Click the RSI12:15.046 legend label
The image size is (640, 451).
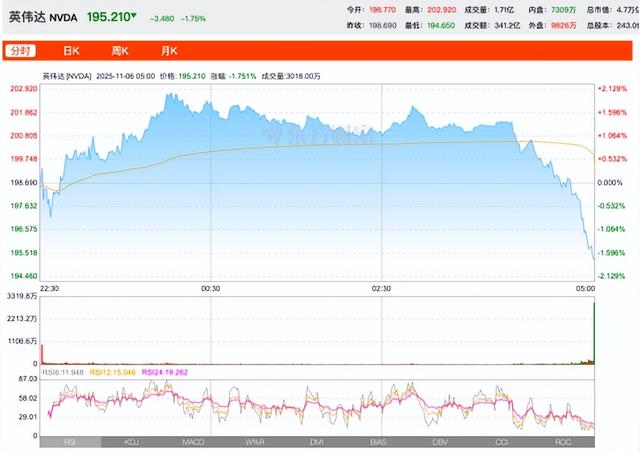[113, 372]
